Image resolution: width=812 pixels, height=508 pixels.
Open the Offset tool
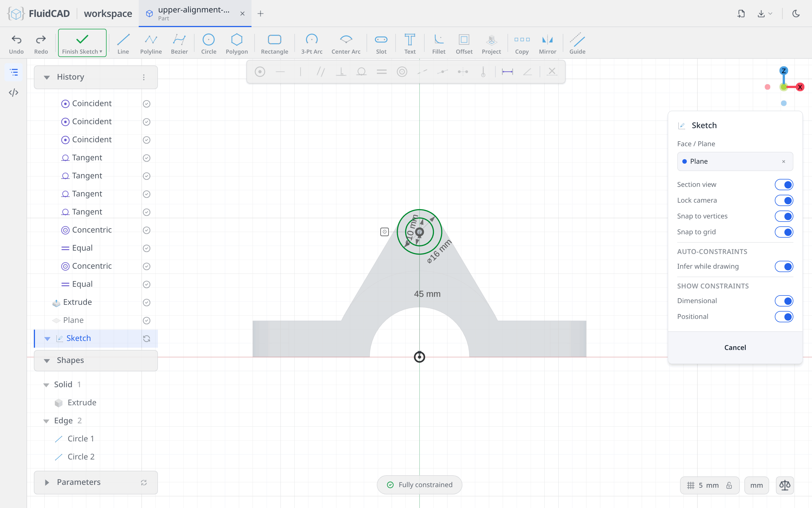pos(464,43)
